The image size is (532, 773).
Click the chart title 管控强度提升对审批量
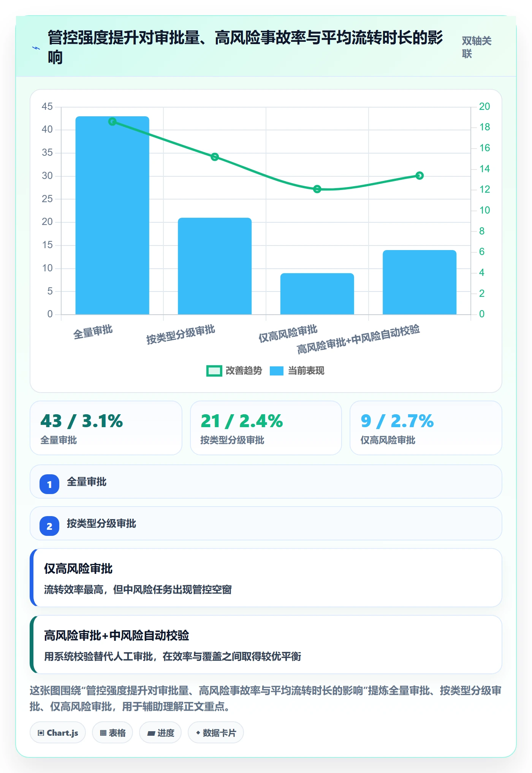click(245, 48)
